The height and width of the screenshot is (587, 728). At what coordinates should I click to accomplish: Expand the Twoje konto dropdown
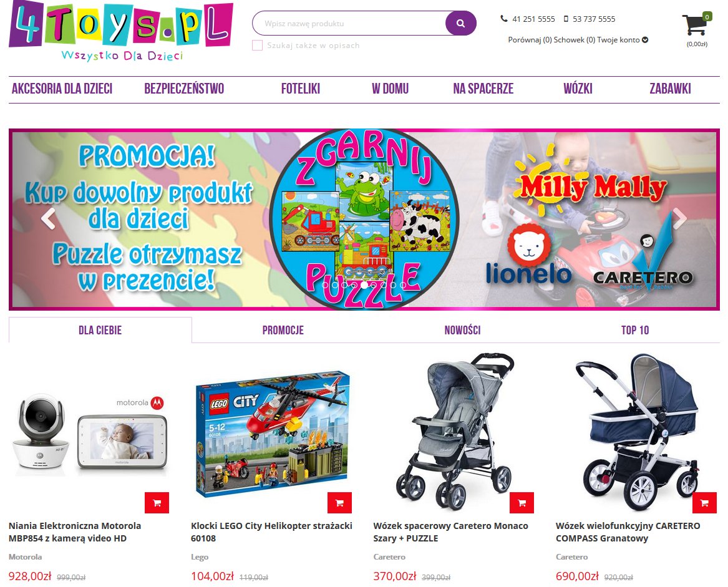point(623,40)
